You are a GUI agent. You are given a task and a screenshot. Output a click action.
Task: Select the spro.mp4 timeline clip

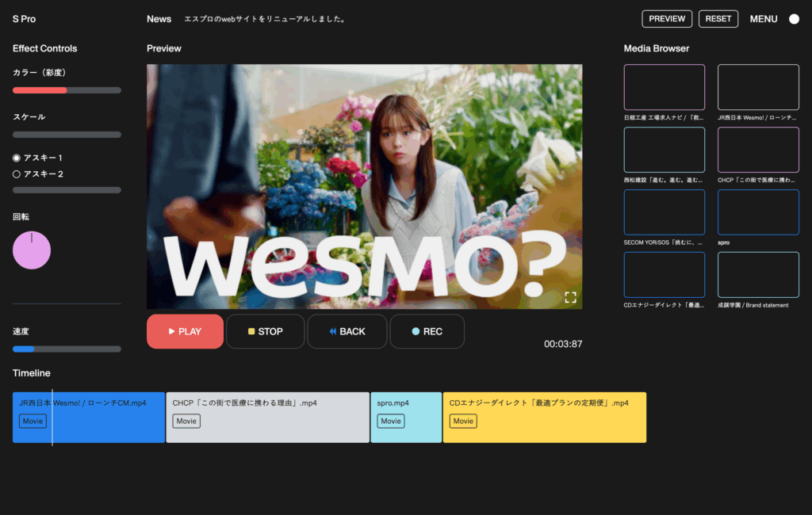[x=406, y=418]
